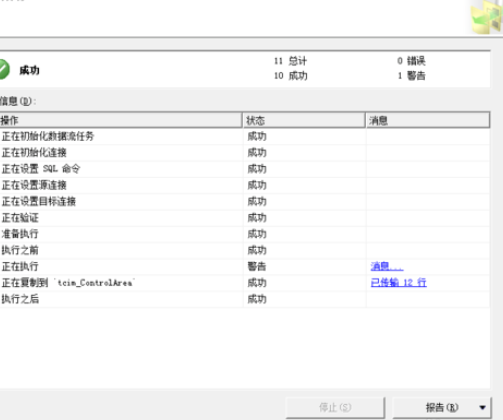This screenshot has height=420, width=503.
Task: Select the 正在执行 row
Action: (245, 267)
